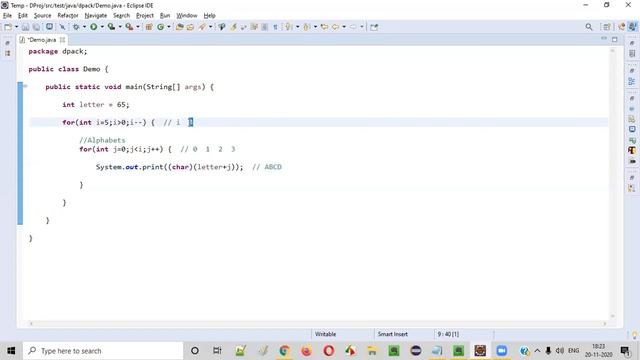640x360 pixels.
Task: Open Zoom from the taskbar
Action: pyautogui.click(x=502, y=351)
